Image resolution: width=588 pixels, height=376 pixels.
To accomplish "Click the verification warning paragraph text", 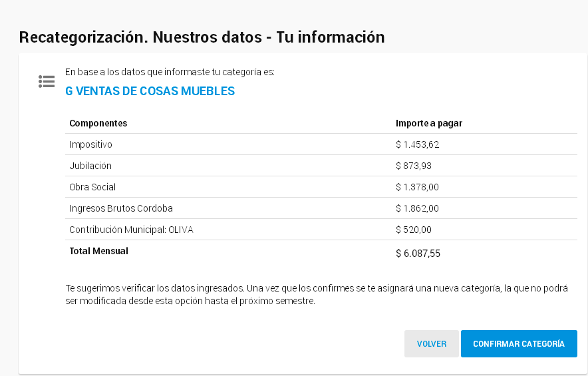I will [317, 295].
